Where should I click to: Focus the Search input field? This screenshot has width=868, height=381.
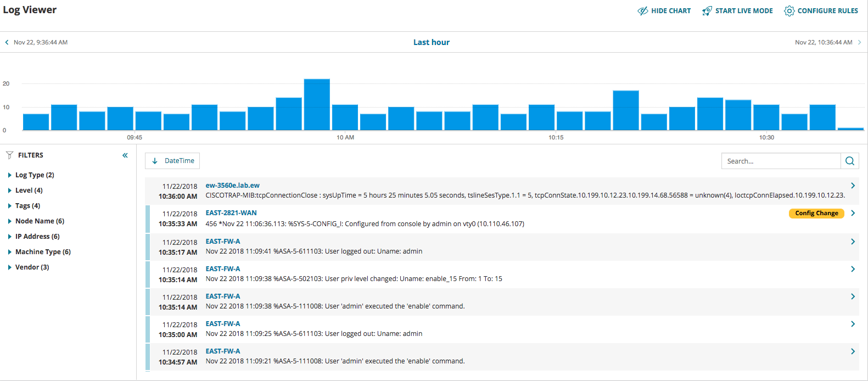781,161
